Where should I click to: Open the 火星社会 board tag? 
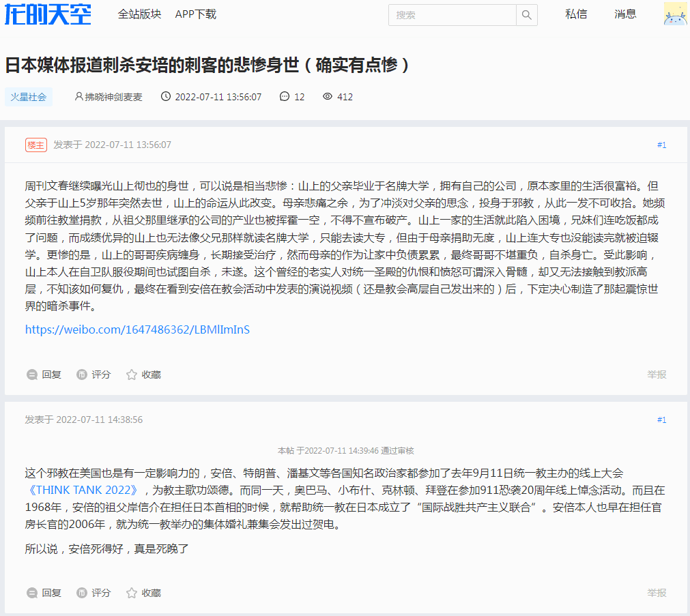[29, 97]
